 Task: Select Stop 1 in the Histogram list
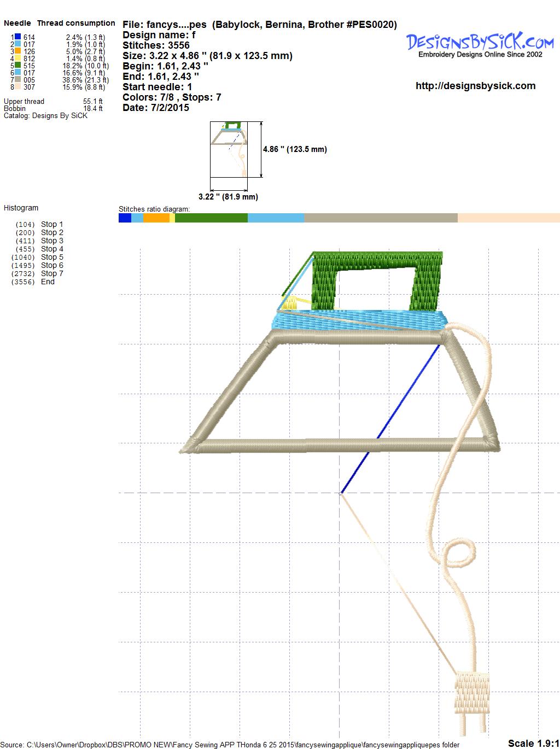(52, 224)
